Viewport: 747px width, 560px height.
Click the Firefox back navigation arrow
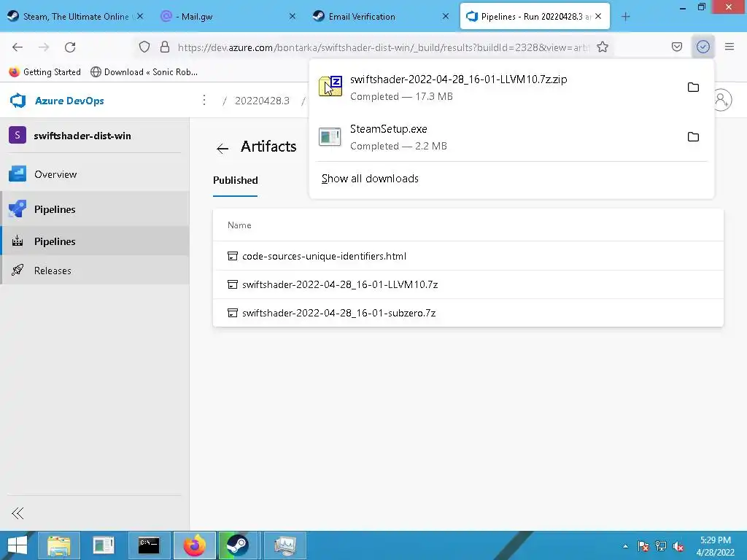[18, 47]
